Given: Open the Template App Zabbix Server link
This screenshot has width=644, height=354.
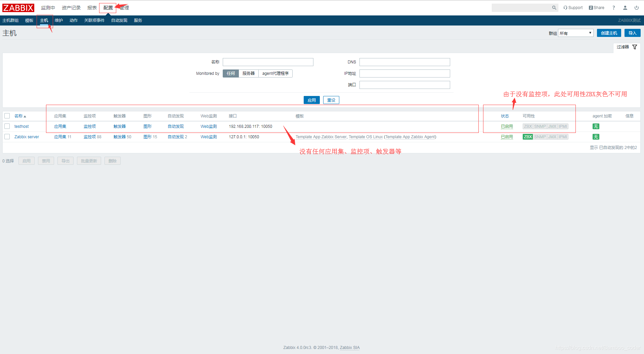Looking at the screenshot, I should tap(321, 137).
